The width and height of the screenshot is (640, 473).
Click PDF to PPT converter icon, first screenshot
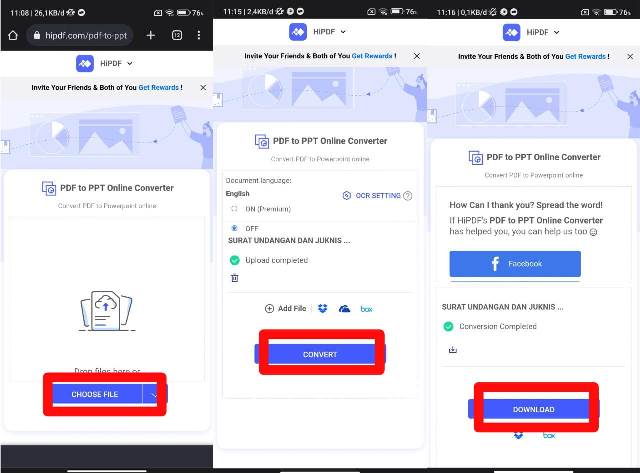pyautogui.click(x=49, y=188)
